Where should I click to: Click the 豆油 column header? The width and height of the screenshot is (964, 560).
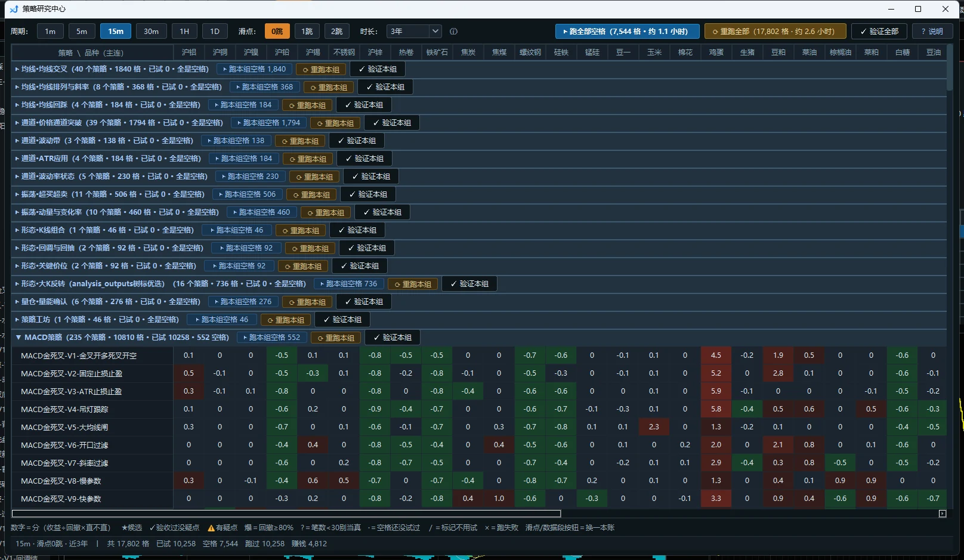pyautogui.click(x=934, y=52)
